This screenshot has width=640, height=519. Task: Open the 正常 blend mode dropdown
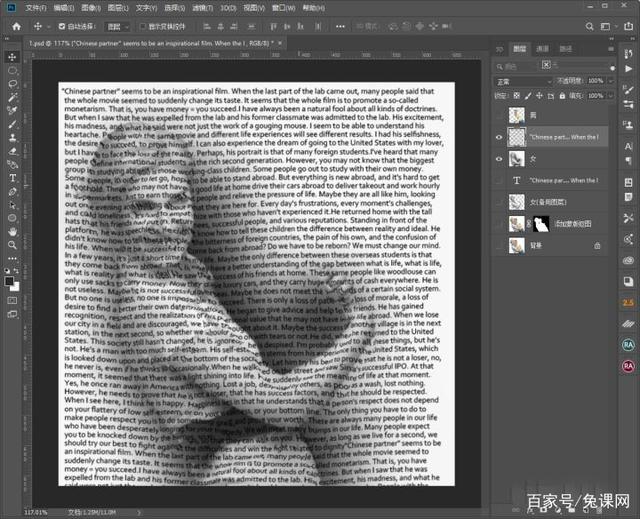pyautogui.click(x=523, y=82)
